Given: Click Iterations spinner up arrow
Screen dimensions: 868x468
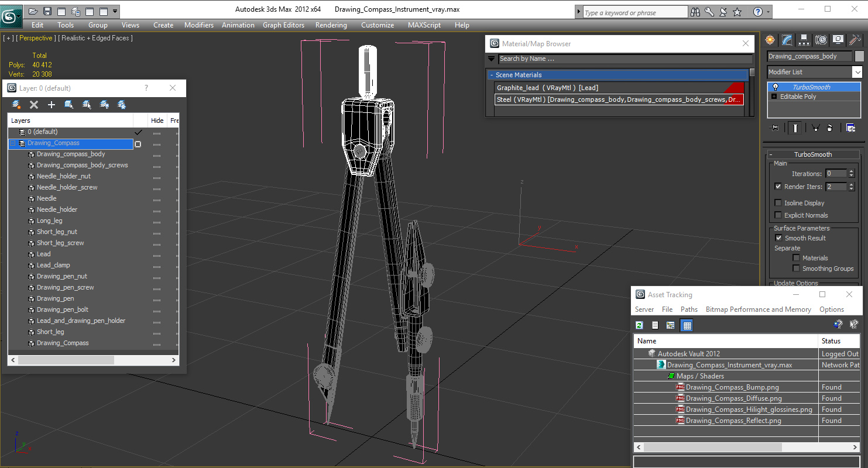Looking at the screenshot, I should click(852, 171).
